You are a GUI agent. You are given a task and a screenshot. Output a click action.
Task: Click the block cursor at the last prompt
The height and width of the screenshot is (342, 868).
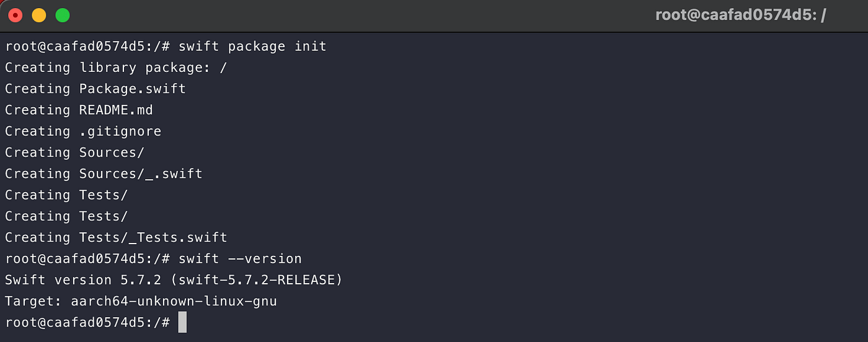[182, 322]
